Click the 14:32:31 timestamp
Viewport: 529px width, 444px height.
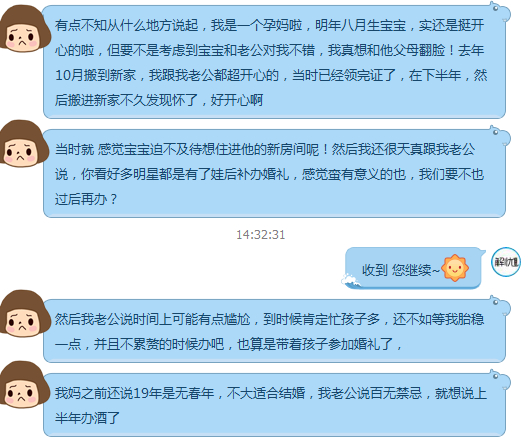pos(260,234)
